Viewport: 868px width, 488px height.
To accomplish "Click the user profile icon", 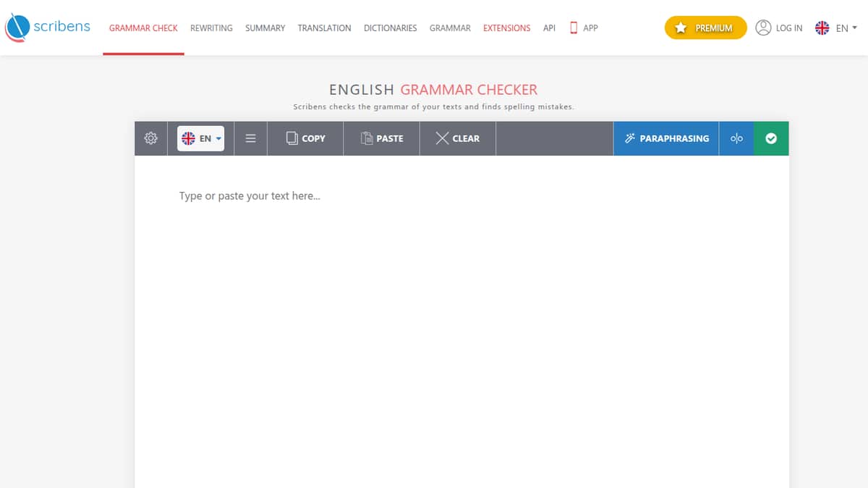I will [763, 28].
